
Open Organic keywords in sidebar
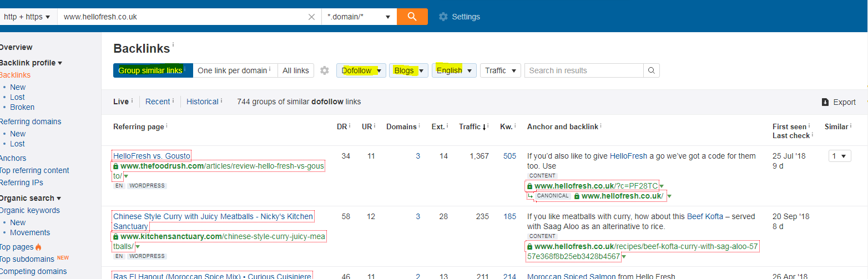click(30, 210)
